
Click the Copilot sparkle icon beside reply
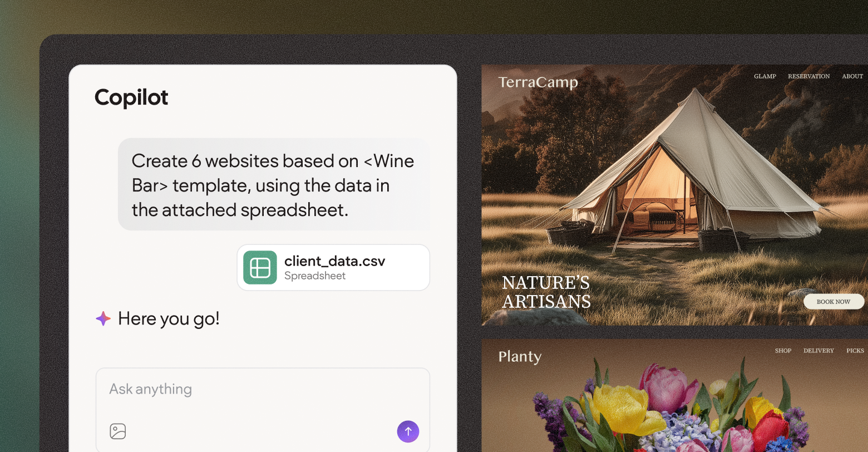(x=103, y=318)
